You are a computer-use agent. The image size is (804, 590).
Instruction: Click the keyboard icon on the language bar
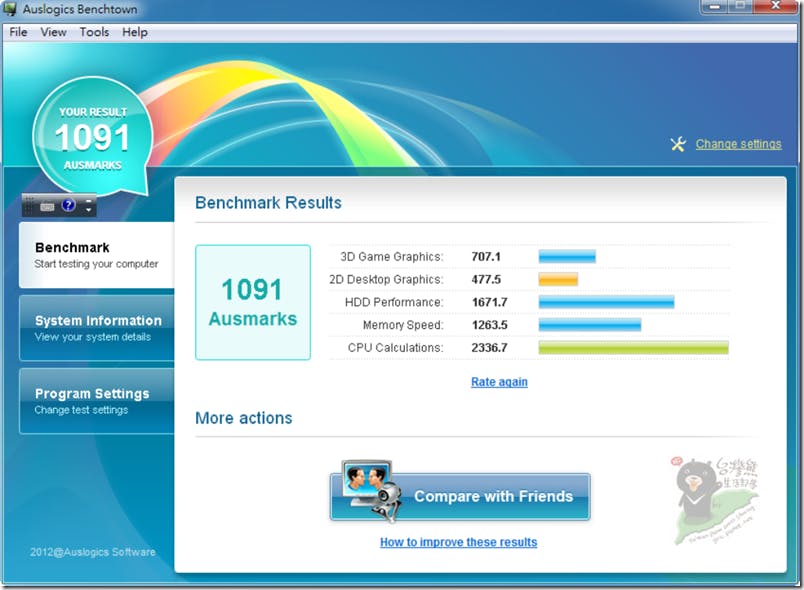click(x=47, y=207)
